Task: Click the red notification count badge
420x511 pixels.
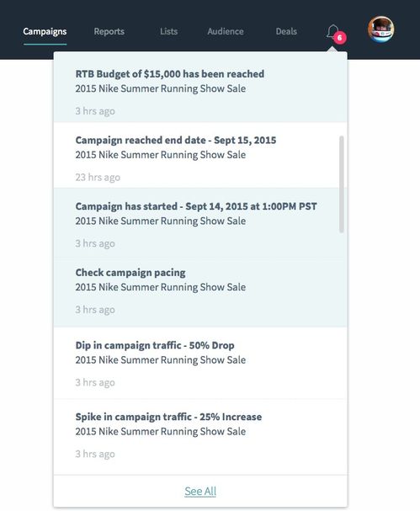Action: (340, 38)
